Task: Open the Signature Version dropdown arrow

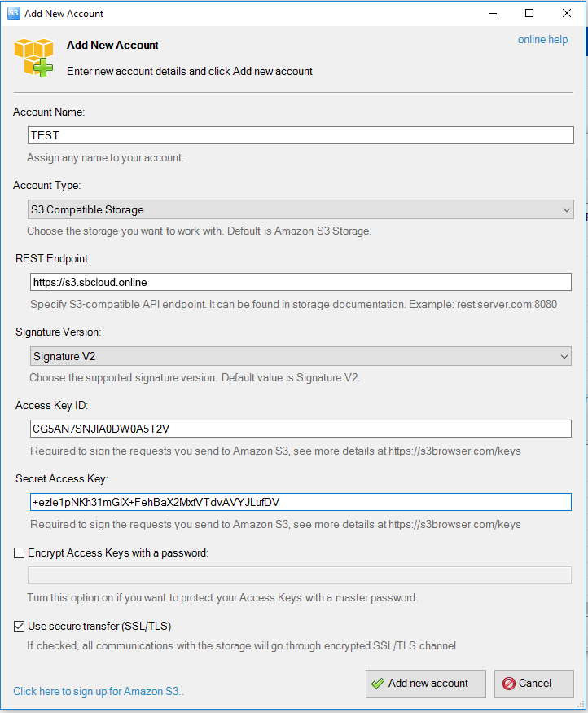Action: 564,357
